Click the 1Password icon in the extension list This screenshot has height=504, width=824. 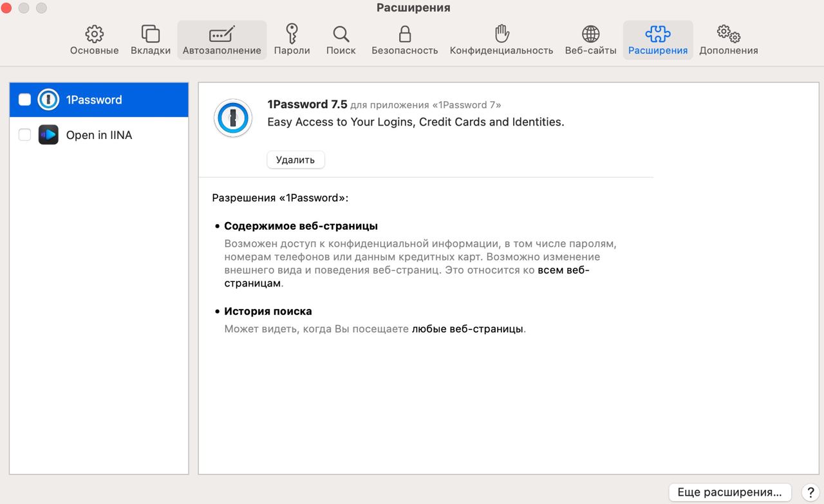pos(48,100)
